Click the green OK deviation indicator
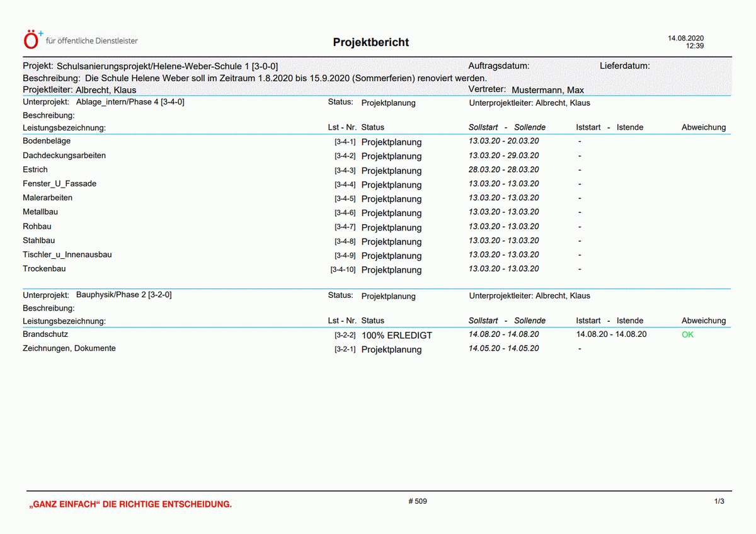 pyautogui.click(x=687, y=335)
